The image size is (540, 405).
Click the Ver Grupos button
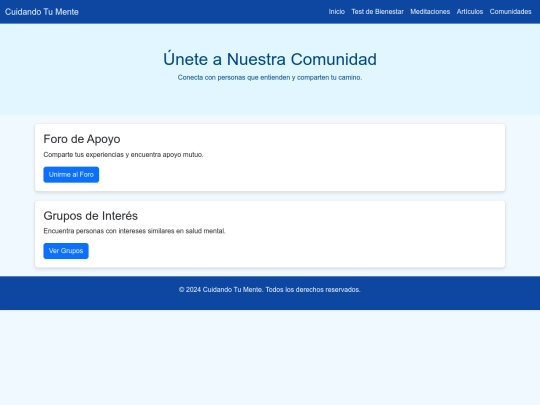coord(66,251)
